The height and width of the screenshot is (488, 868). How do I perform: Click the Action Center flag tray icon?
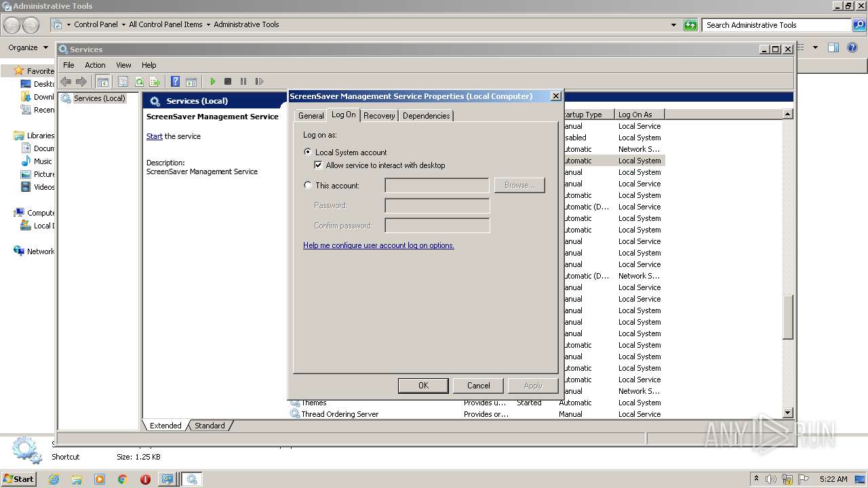(804, 479)
